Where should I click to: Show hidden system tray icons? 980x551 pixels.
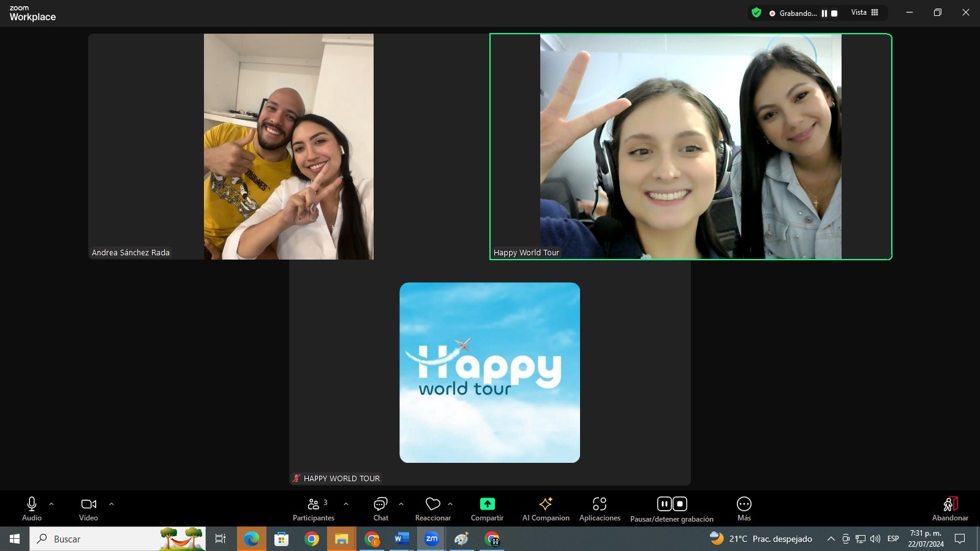pos(831,539)
